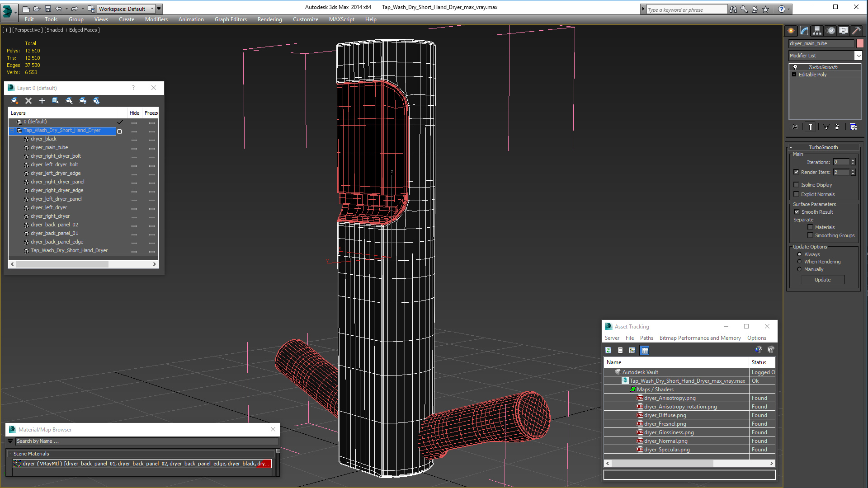Click the pink object color swatch
Image resolution: width=868 pixels, height=488 pixels.
(860, 43)
